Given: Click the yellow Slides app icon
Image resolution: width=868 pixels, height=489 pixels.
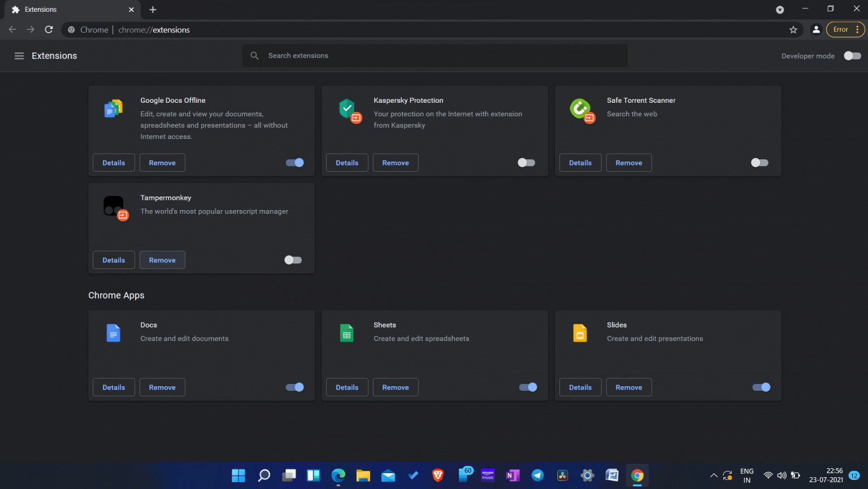Looking at the screenshot, I should [x=580, y=333].
